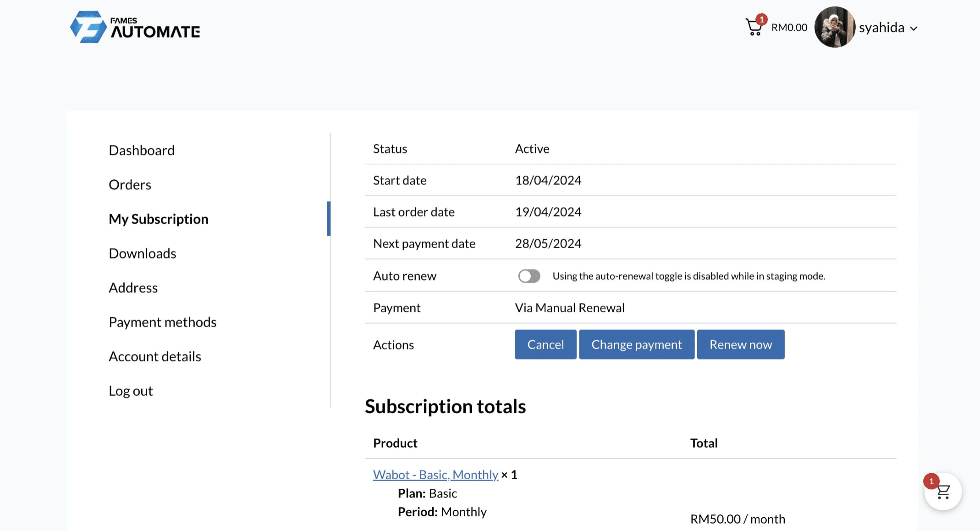This screenshot has width=980, height=531.
Task: Click the Cancel subscription button
Action: (x=545, y=344)
